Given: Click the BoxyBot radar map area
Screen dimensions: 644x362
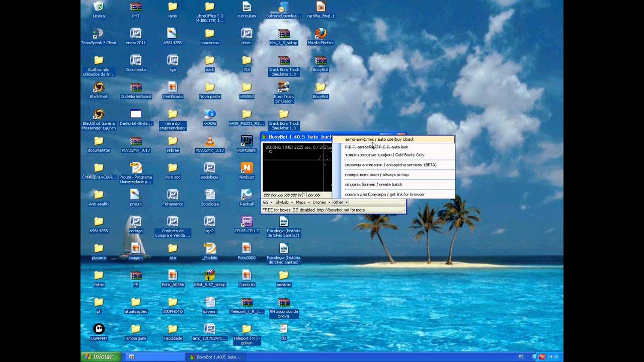Looking at the screenshot, I should click(297, 167).
